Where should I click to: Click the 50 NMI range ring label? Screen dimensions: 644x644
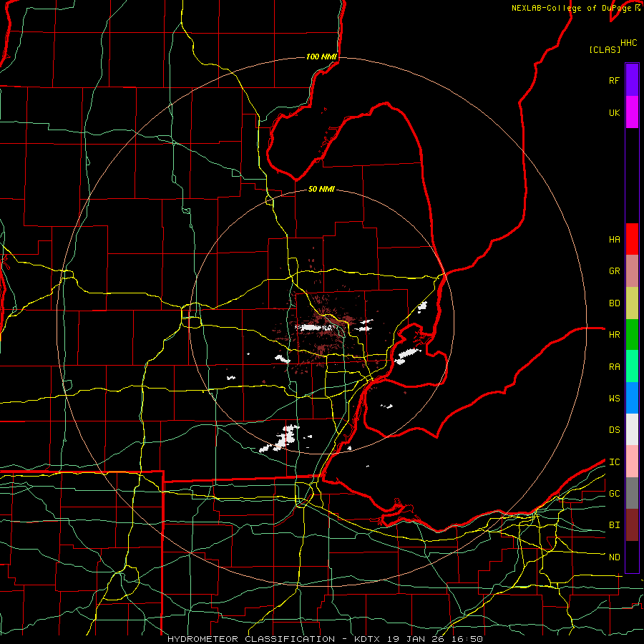(321, 189)
